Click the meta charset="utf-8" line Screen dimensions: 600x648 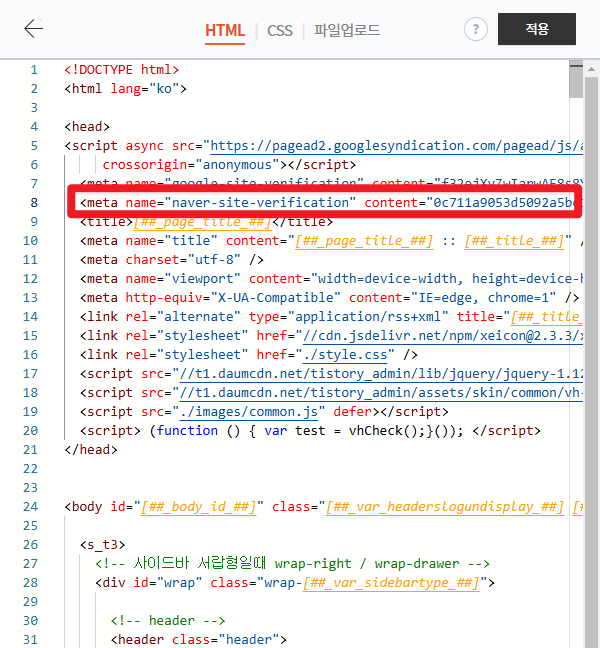(171, 260)
